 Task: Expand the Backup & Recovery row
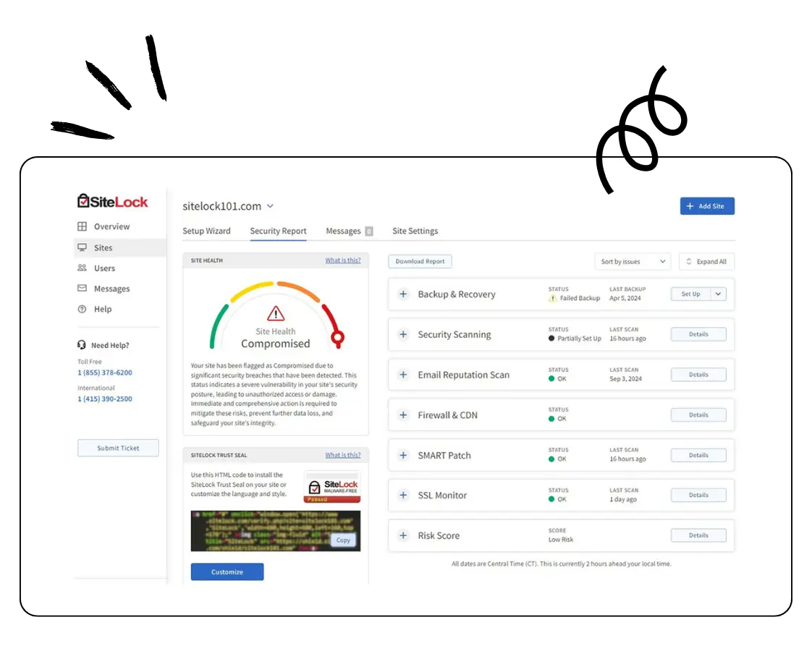coord(403,294)
